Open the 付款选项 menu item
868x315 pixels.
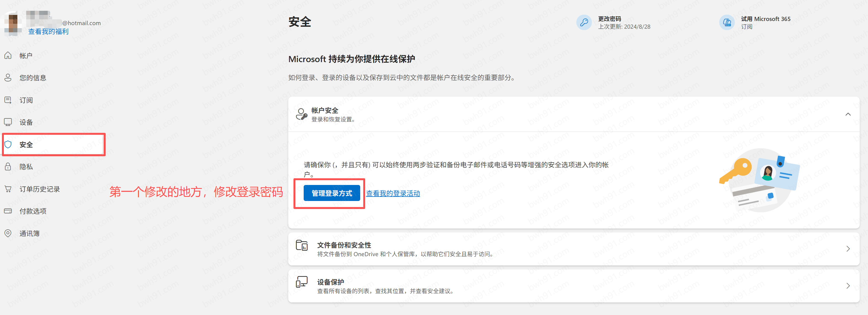(x=33, y=211)
